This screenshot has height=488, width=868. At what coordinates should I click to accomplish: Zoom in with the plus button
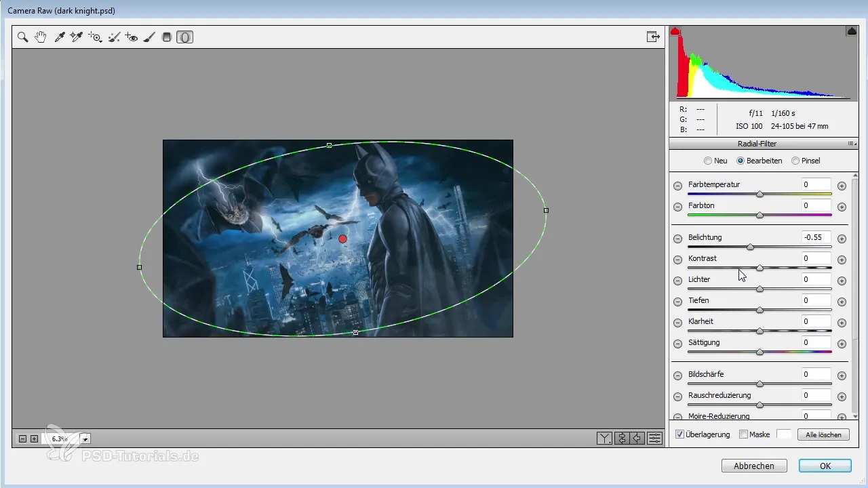(x=34, y=439)
